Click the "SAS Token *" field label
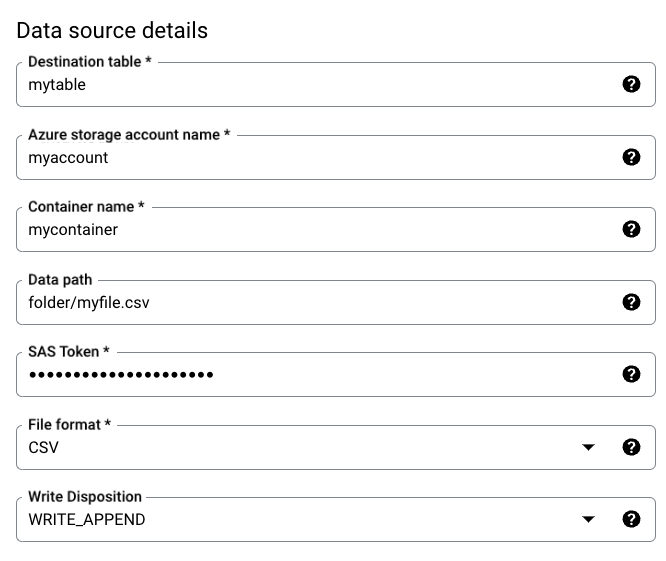The height and width of the screenshot is (561, 666). click(x=69, y=352)
